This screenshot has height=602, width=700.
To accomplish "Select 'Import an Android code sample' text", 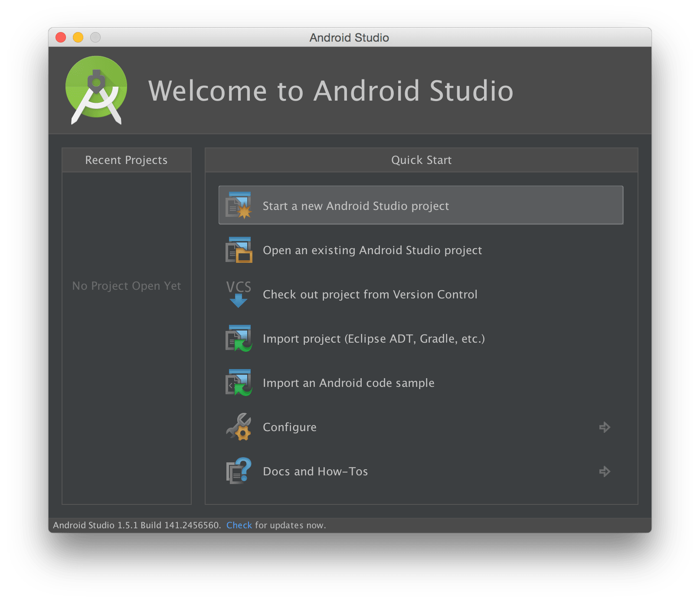I will click(349, 383).
